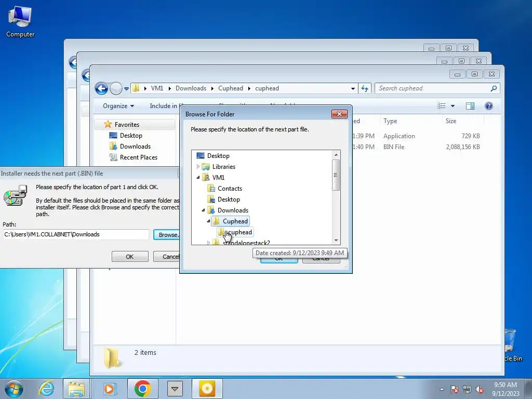Click the search magnifier in Explorer
The height and width of the screenshot is (399, 532).
click(494, 88)
